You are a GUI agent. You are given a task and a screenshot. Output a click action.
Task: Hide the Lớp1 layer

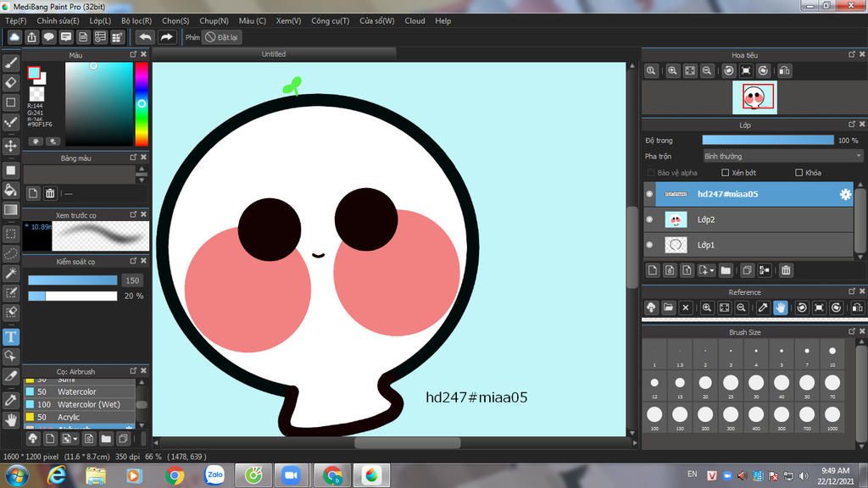[x=650, y=245]
